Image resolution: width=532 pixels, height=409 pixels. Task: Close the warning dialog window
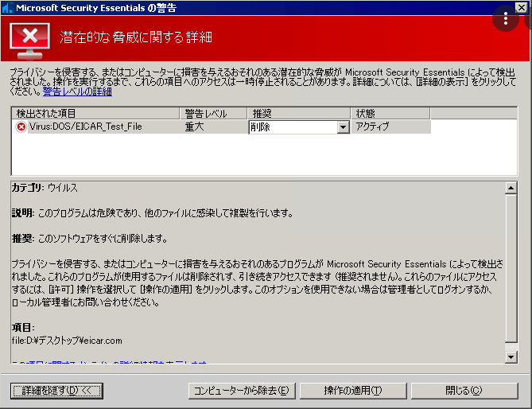(522, 7)
